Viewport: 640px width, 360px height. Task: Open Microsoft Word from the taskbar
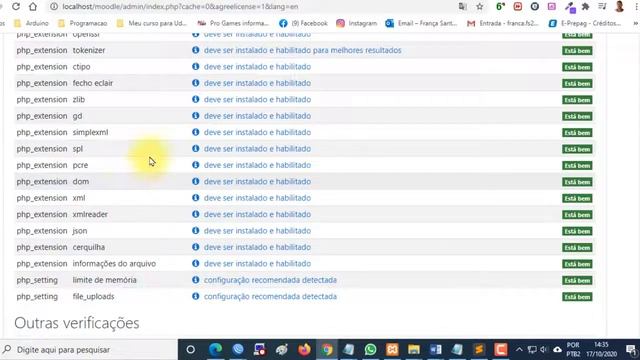click(x=436, y=350)
